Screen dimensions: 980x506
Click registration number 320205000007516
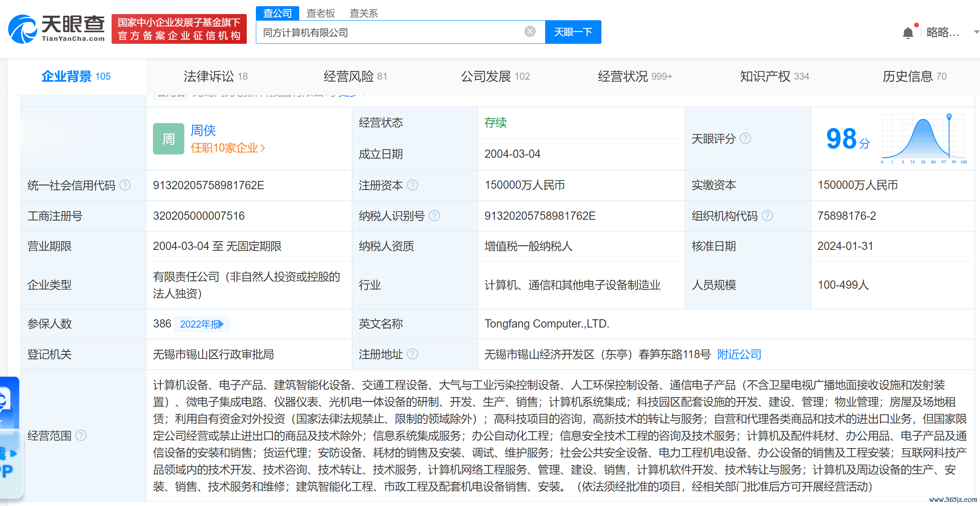tap(199, 216)
